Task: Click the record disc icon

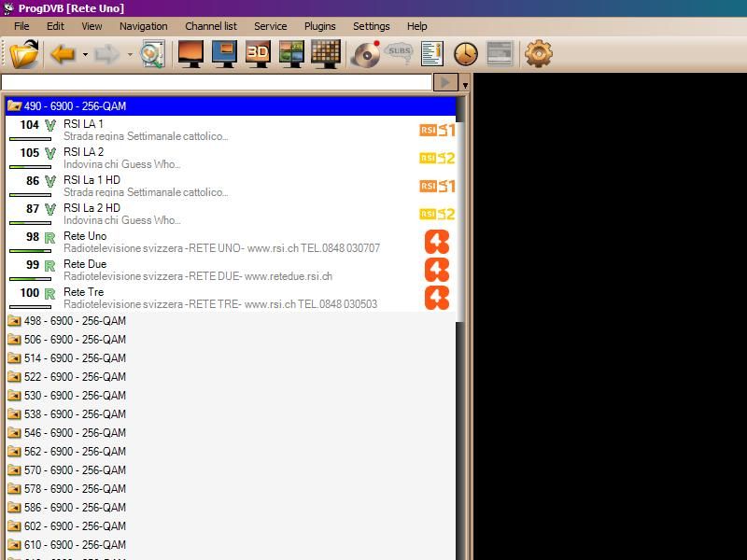Action: [x=365, y=54]
